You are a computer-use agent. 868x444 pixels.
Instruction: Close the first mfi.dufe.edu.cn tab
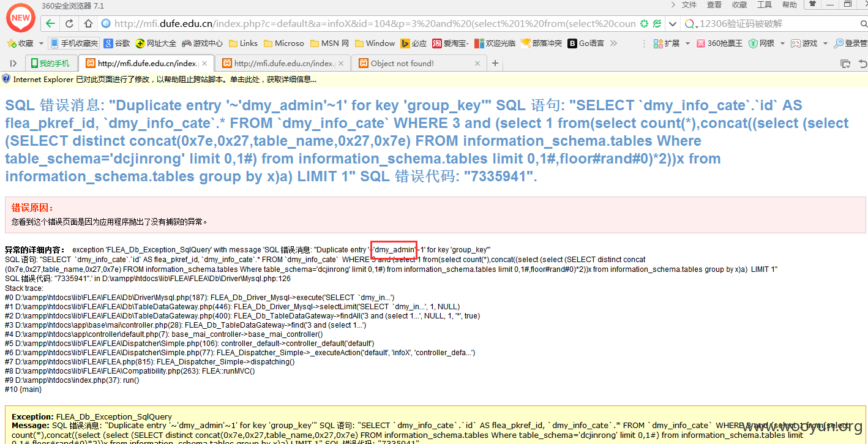(204, 63)
